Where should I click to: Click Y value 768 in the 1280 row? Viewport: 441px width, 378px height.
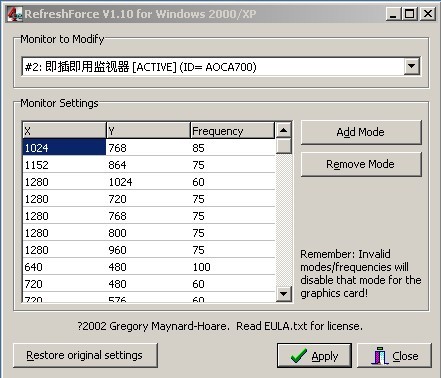click(117, 216)
